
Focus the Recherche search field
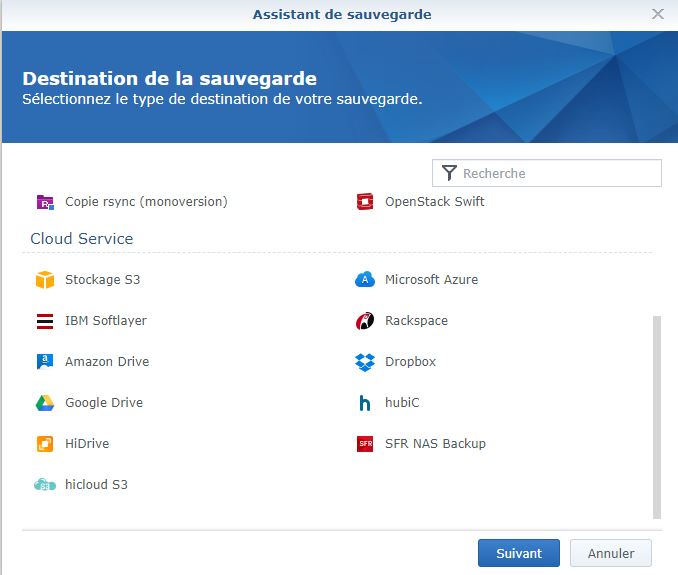point(547,173)
